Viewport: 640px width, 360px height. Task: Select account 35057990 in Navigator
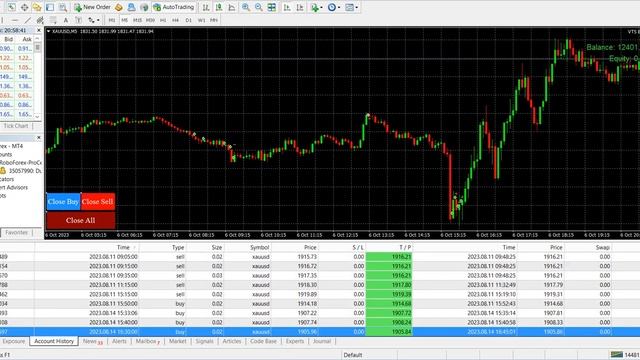point(21,171)
